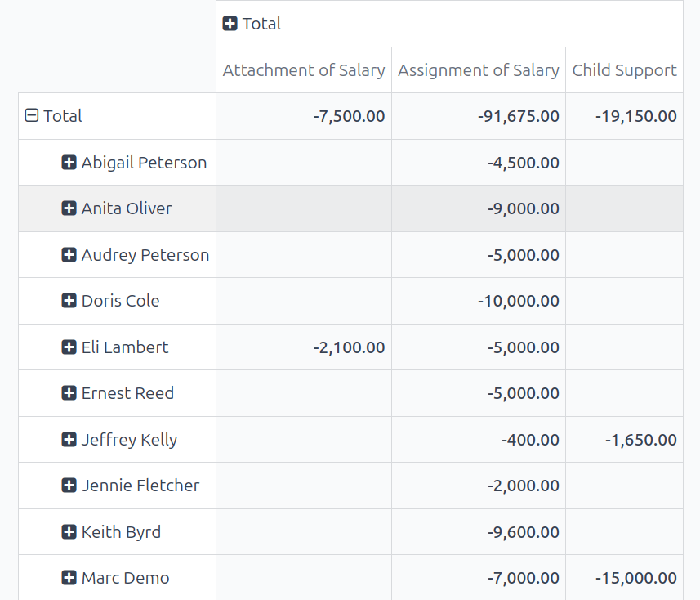Expand Audrey Peterson using the plus icon
The width and height of the screenshot is (700, 600).
pyautogui.click(x=69, y=254)
